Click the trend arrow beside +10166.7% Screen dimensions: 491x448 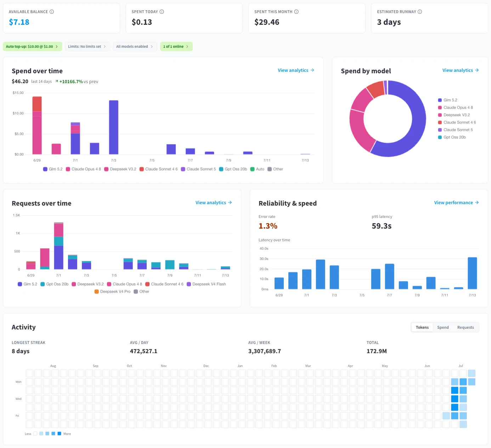[57, 81]
